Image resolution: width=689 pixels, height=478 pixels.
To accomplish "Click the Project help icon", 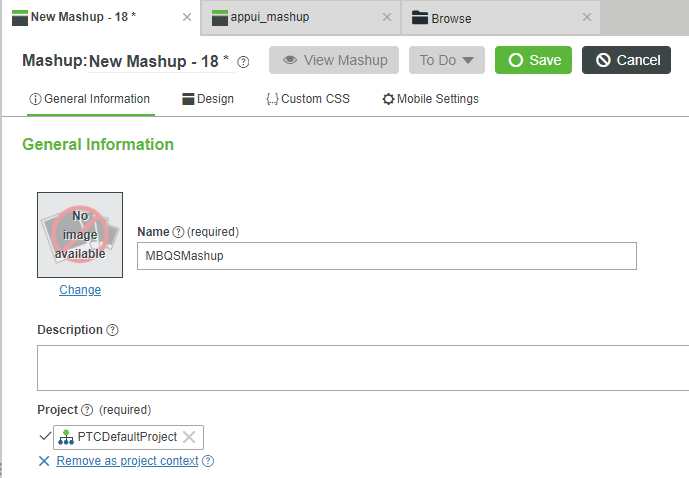I will click(x=87, y=410).
